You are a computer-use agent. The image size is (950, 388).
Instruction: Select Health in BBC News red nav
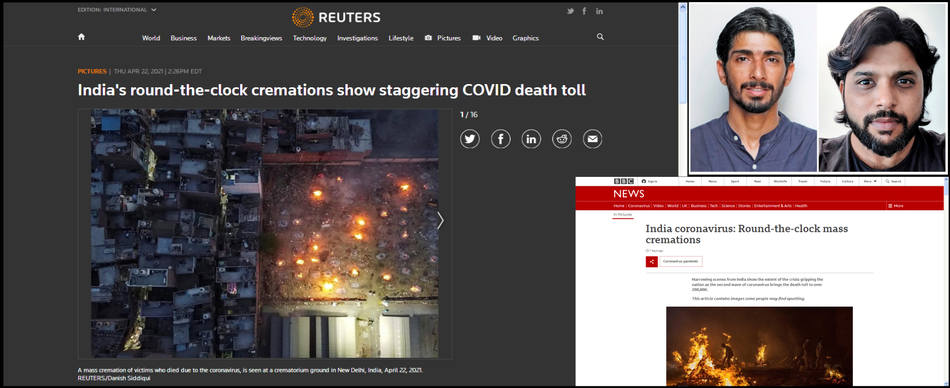(801, 206)
